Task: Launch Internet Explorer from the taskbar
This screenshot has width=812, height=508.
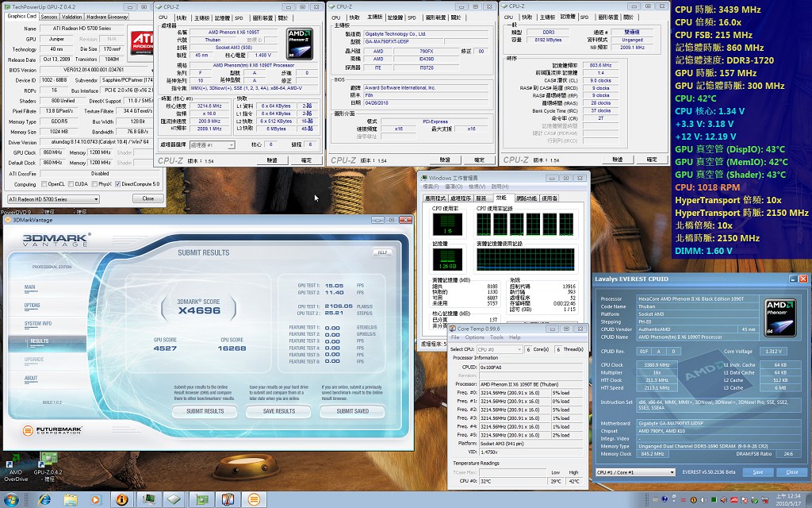Action: 44,500
